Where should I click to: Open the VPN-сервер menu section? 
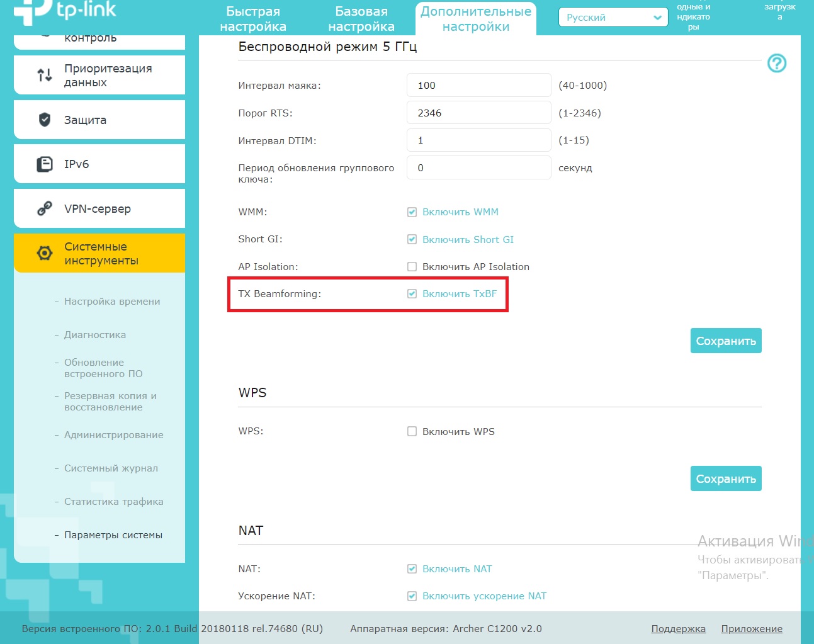(x=99, y=208)
